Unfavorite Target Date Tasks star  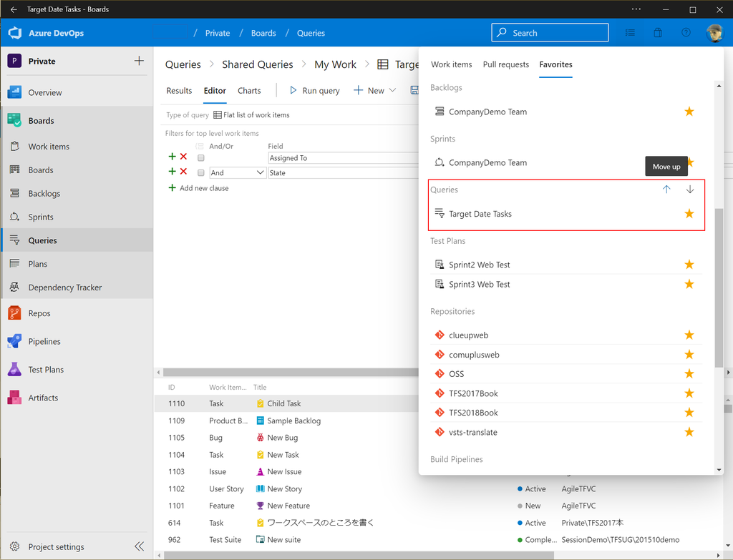coord(689,213)
